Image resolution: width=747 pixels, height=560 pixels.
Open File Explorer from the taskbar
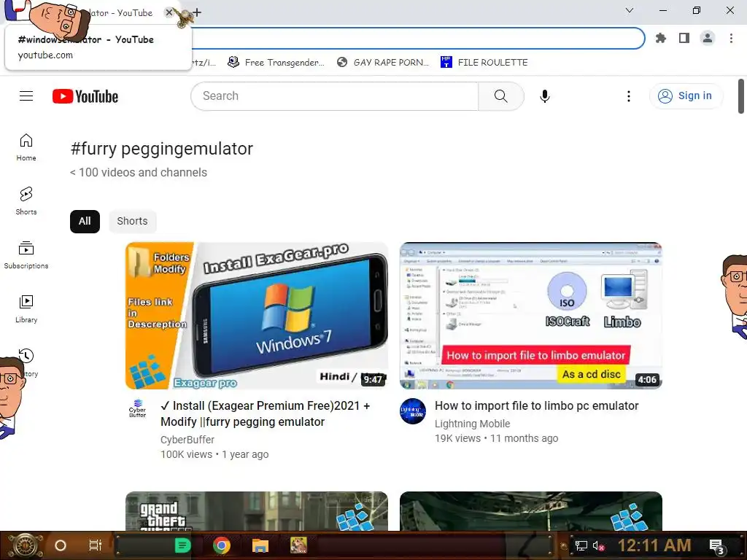pyautogui.click(x=260, y=545)
